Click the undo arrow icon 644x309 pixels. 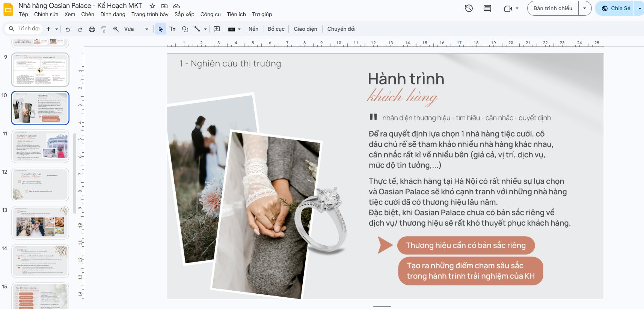point(68,29)
